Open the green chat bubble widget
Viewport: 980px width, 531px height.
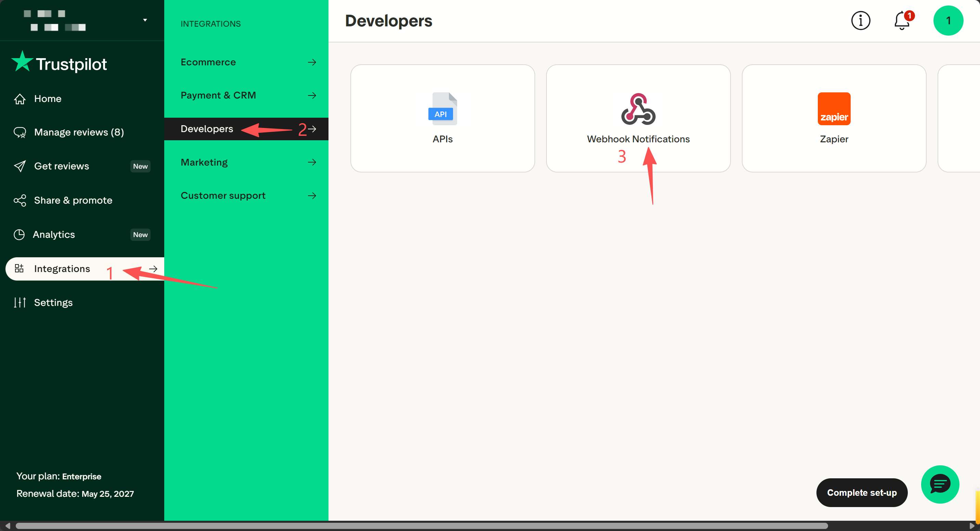click(x=940, y=484)
